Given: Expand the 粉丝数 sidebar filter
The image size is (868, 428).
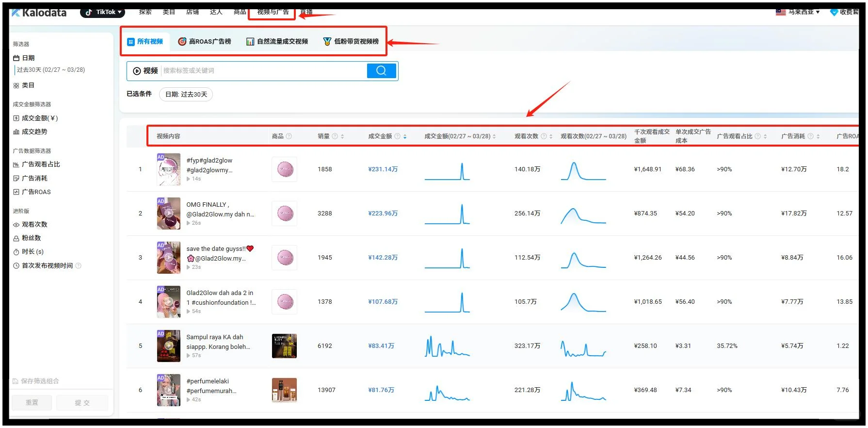Looking at the screenshot, I should 27,238.
